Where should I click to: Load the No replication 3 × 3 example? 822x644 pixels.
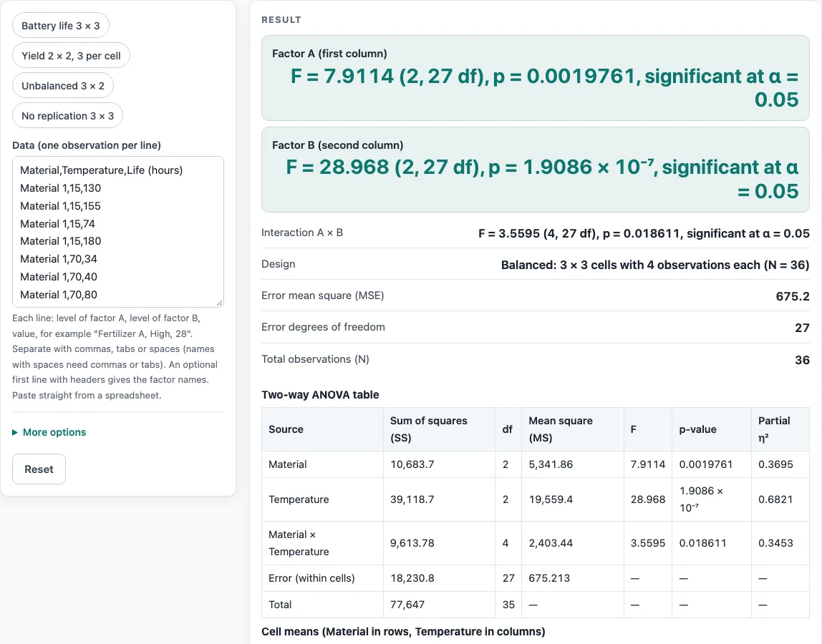pos(67,116)
